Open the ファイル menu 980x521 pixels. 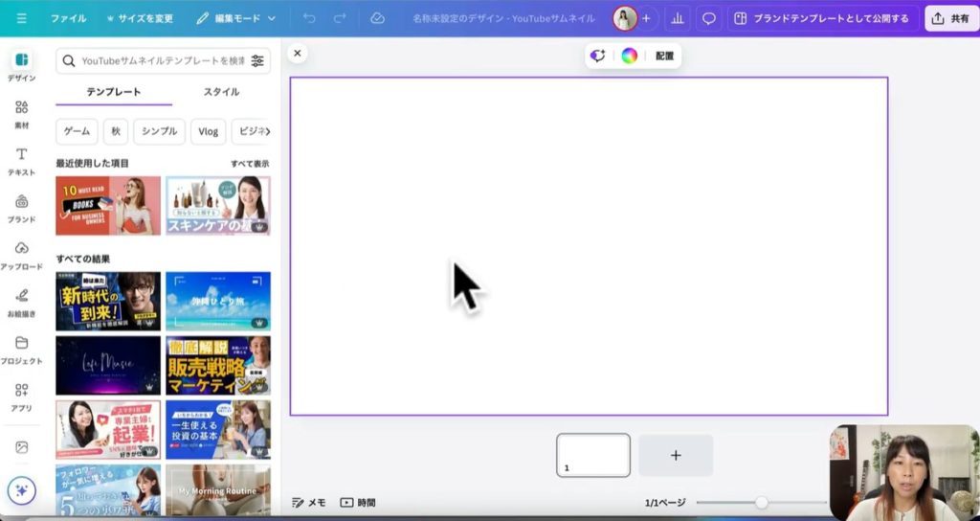[68, 18]
